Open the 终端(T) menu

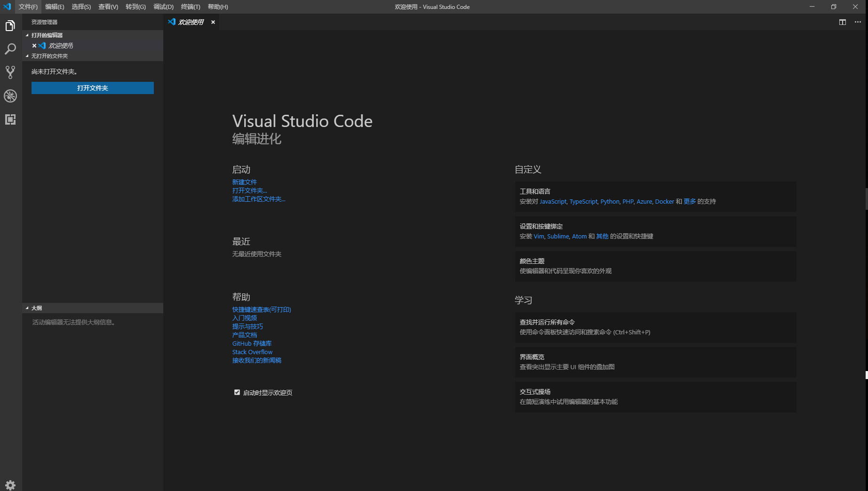[190, 7]
